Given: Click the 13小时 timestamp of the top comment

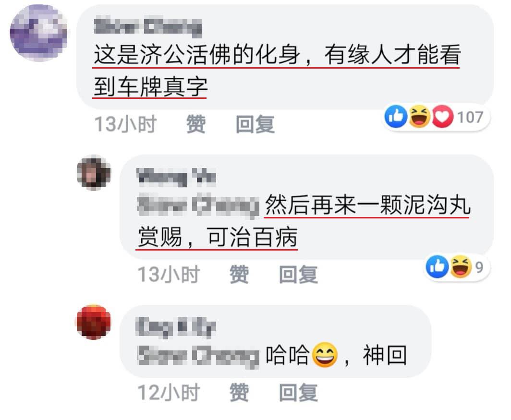Looking at the screenshot, I should click(x=125, y=124).
